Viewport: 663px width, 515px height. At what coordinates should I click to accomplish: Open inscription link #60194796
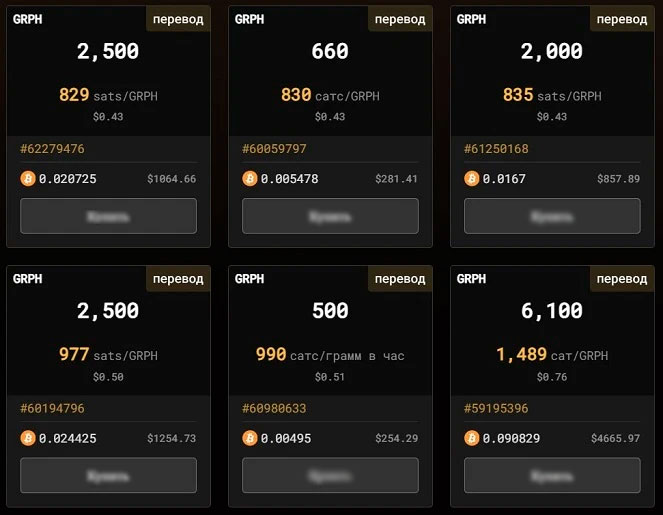pyautogui.click(x=52, y=408)
